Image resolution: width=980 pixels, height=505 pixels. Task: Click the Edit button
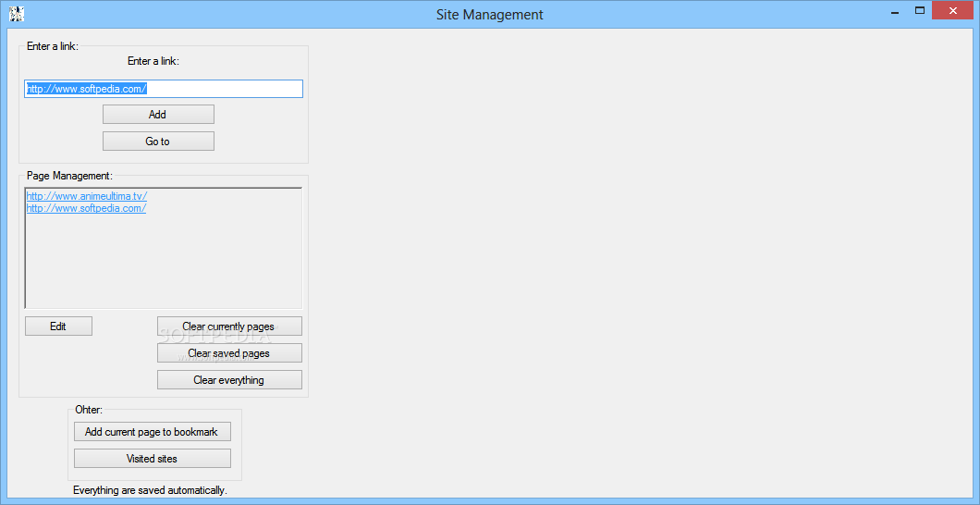(x=59, y=326)
